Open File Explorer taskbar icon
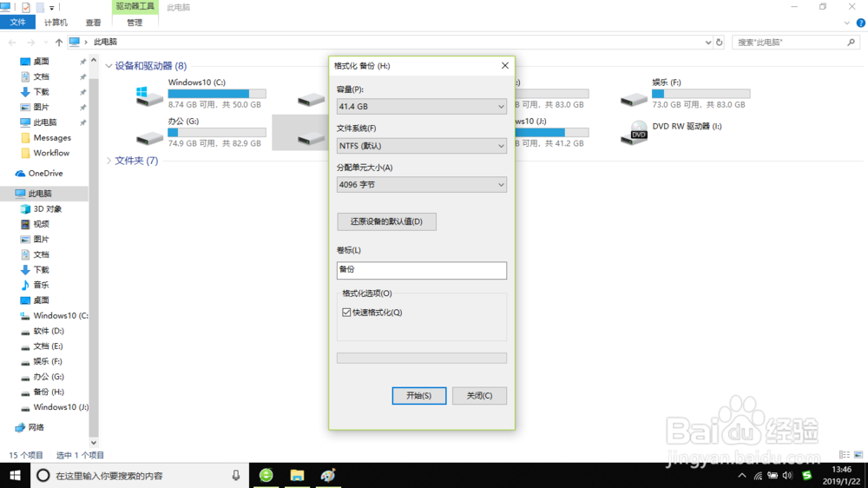 tap(297, 475)
